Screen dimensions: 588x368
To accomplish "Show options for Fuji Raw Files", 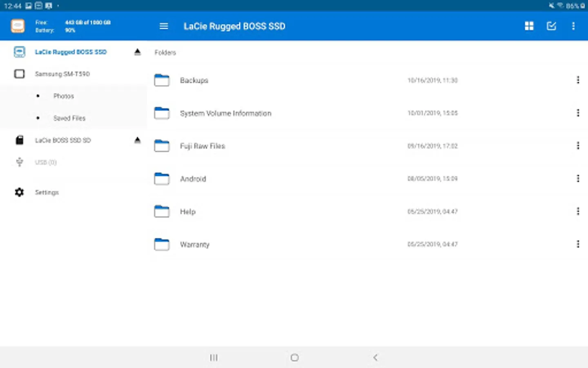I will pyautogui.click(x=578, y=146).
